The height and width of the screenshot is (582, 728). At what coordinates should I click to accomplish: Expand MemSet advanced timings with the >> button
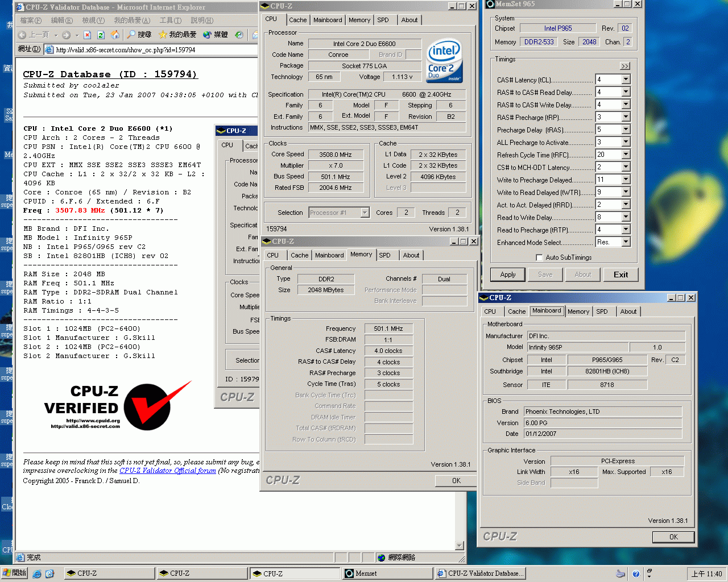(x=624, y=66)
